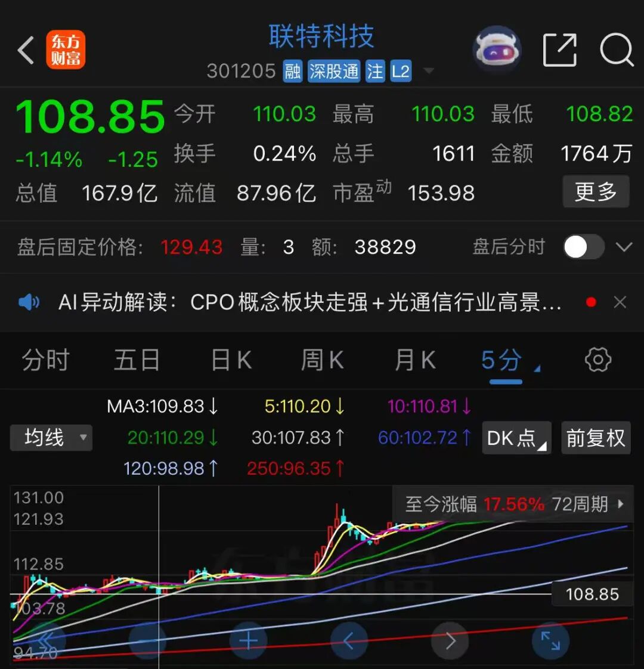Tap the current price 108.85 header
This screenshot has width=644, height=669.
(90, 116)
